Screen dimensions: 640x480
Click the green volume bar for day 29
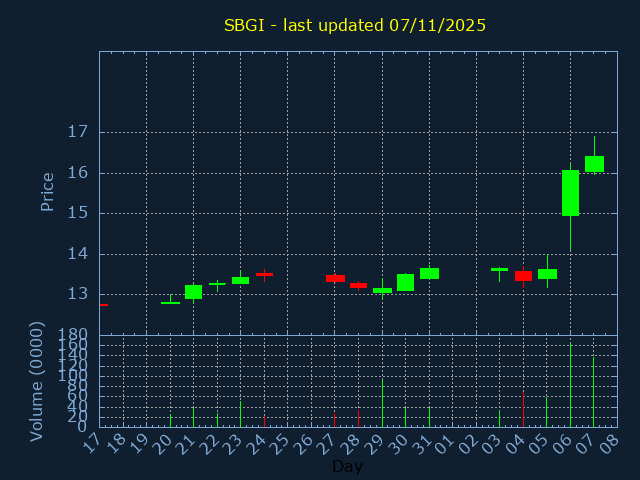[x=382, y=403]
